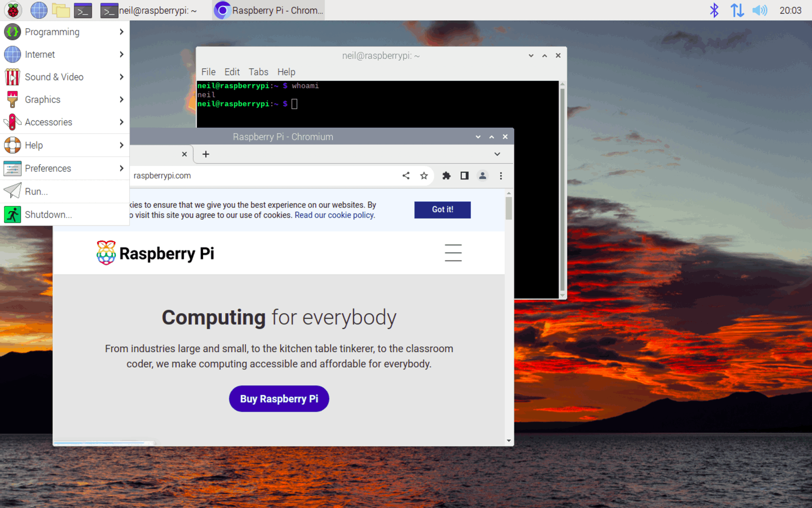The image size is (812, 508).
Task: Switch to the Raspberry Pi - Chromium taskbar button
Action: click(268, 10)
